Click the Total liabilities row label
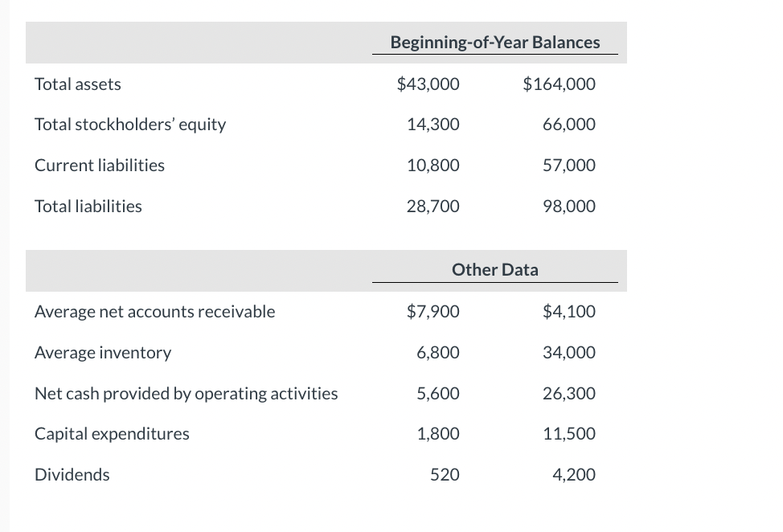This screenshot has width=783, height=532. 88,206
